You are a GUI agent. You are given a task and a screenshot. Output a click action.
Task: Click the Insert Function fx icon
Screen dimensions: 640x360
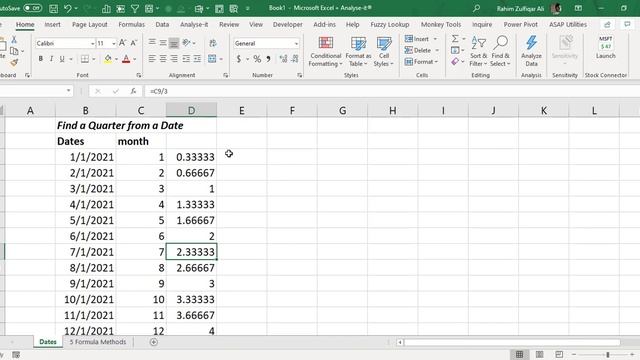click(133, 91)
